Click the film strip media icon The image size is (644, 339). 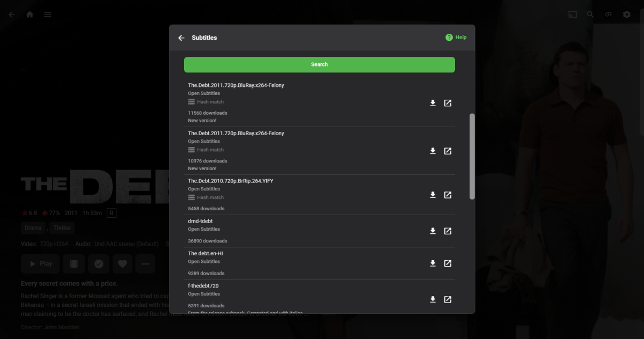(x=74, y=263)
